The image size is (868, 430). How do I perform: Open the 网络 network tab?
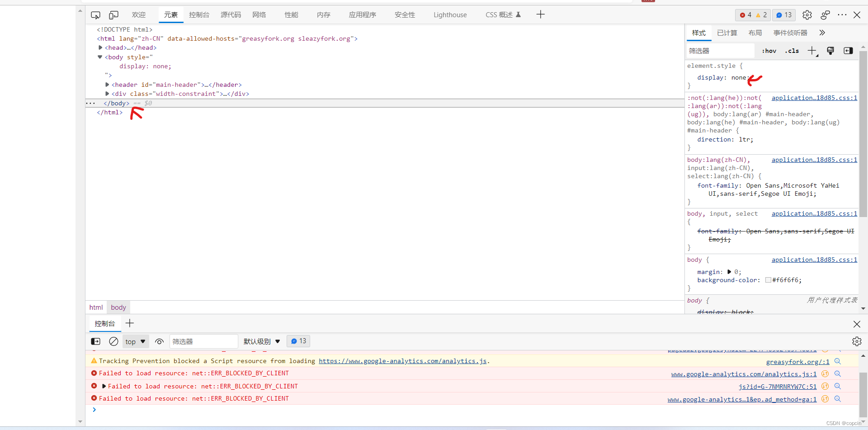point(259,15)
